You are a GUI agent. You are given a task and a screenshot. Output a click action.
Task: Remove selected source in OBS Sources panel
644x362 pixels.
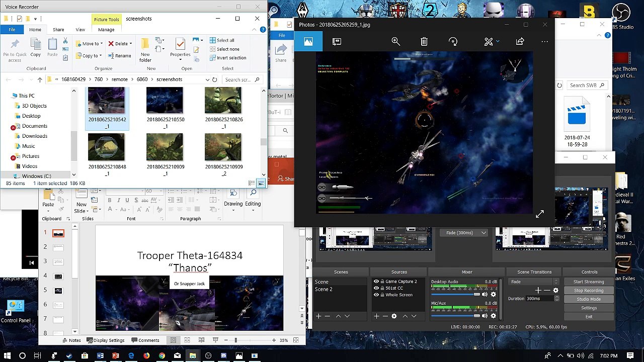click(385, 316)
